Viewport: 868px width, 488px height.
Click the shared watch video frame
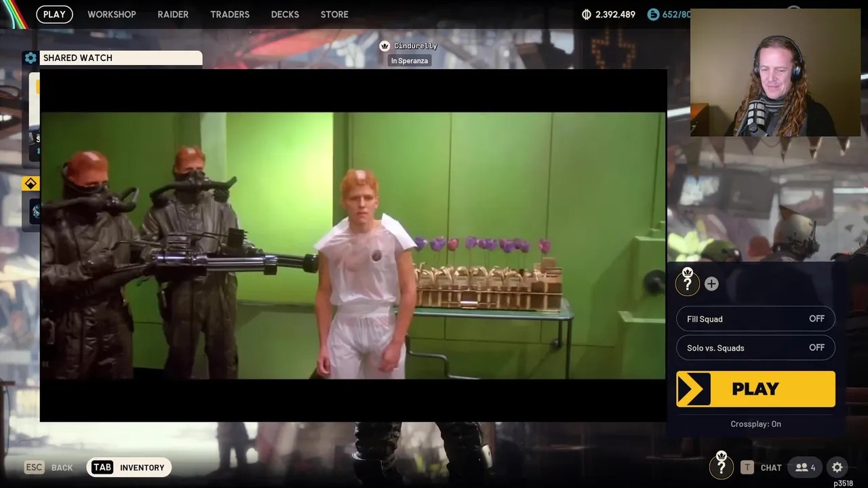click(353, 245)
